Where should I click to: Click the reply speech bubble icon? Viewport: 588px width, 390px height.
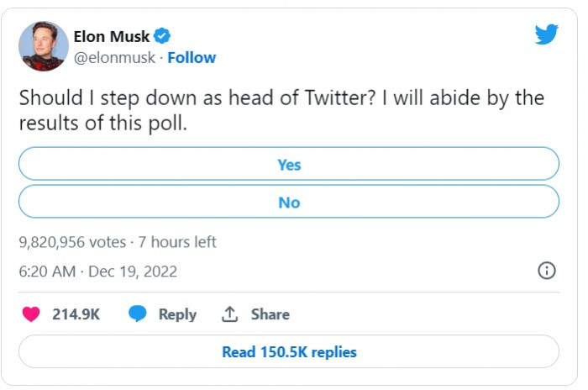tap(138, 314)
